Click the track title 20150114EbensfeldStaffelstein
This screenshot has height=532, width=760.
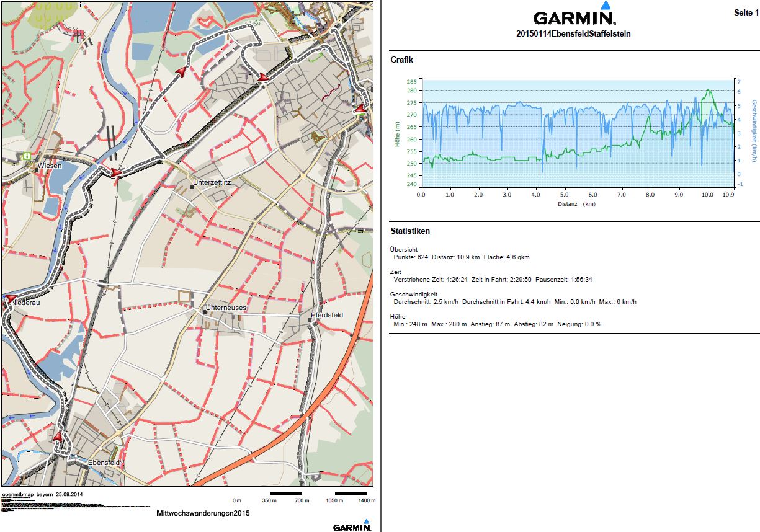coord(573,34)
